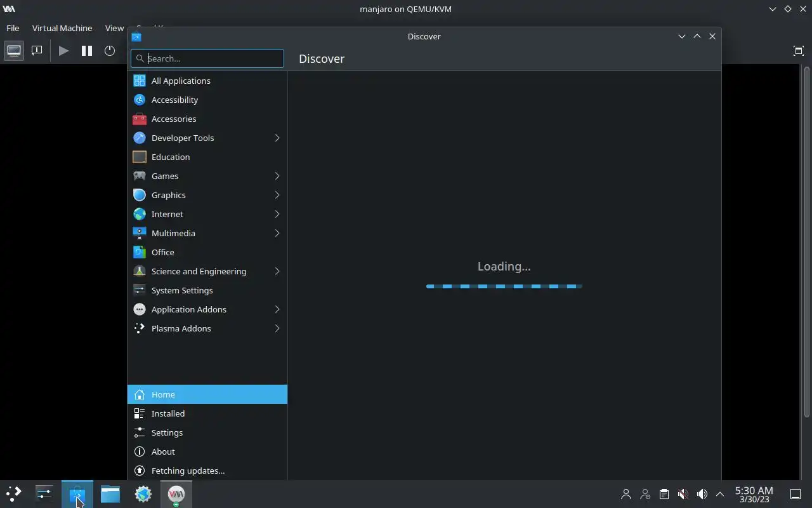Power on the virtual machine
812x508 pixels.
point(63,50)
